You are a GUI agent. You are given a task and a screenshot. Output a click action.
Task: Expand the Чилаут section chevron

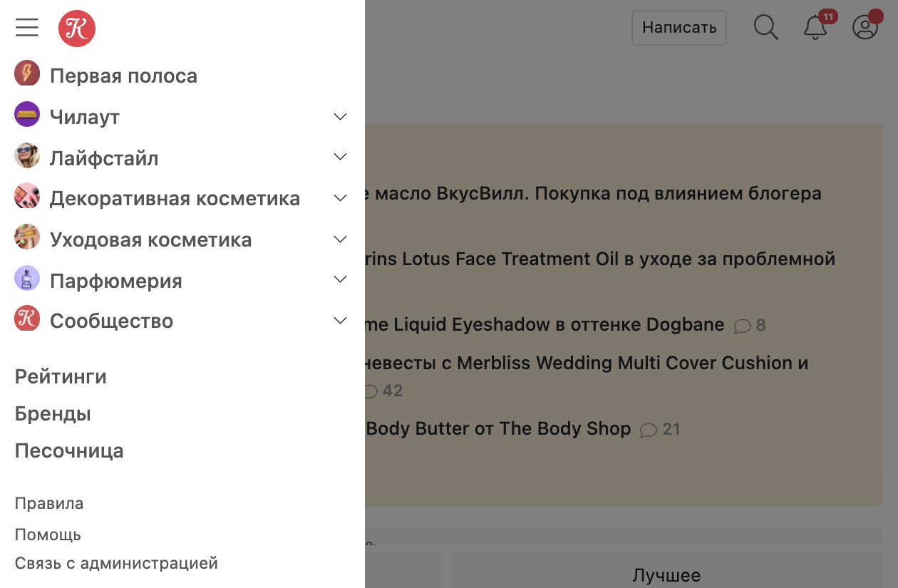pyautogui.click(x=340, y=116)
